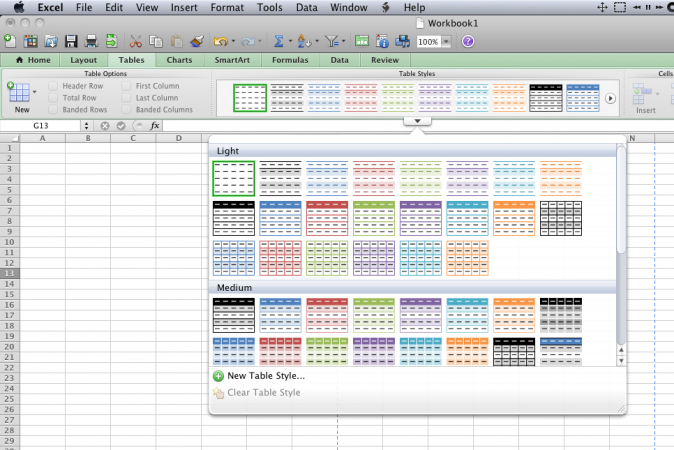This screenshot has width=674, height=450.
Task: Click the New Workbook toolbar icon
Action: [10, 41]
